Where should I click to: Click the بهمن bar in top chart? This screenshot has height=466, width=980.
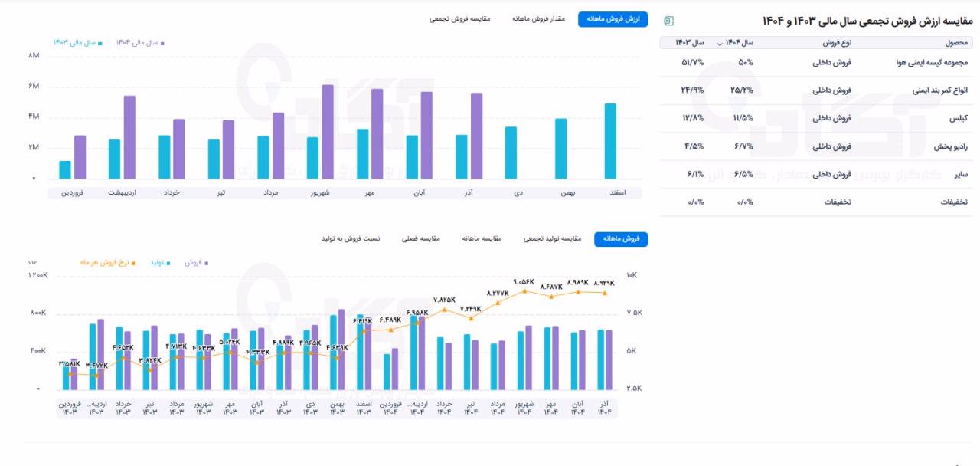pos(561,149)
